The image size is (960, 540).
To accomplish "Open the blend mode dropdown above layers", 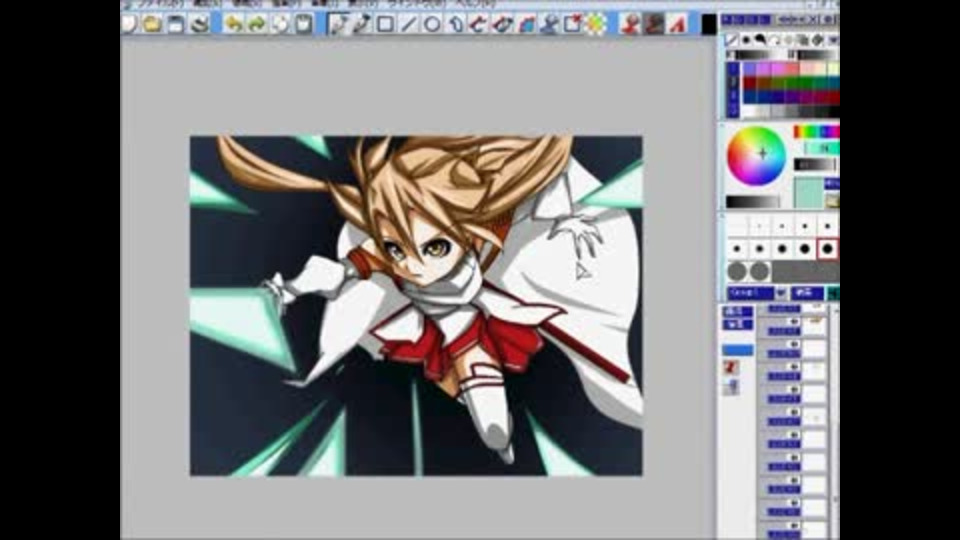I will pos(757,293).
